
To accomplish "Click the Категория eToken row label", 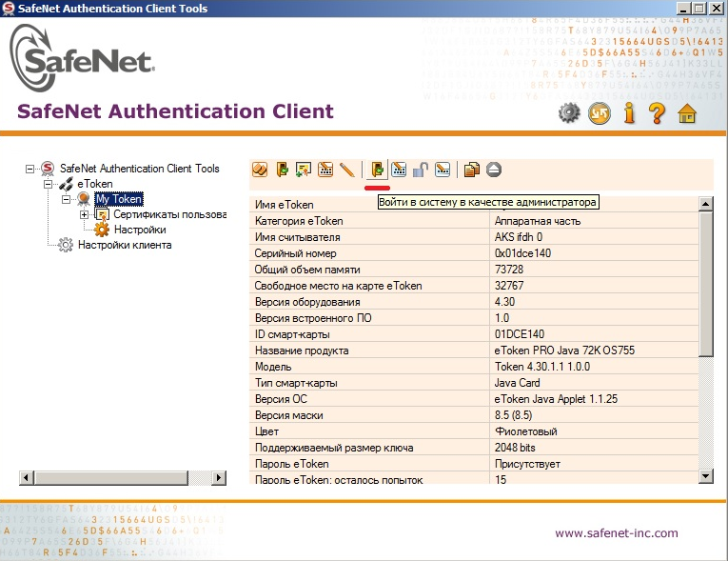I will coord(299,221).
